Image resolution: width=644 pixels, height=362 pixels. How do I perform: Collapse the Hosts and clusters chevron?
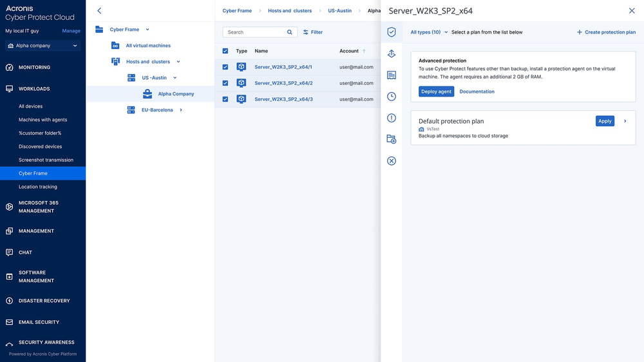pyautogui.click(x=178, y=62)
